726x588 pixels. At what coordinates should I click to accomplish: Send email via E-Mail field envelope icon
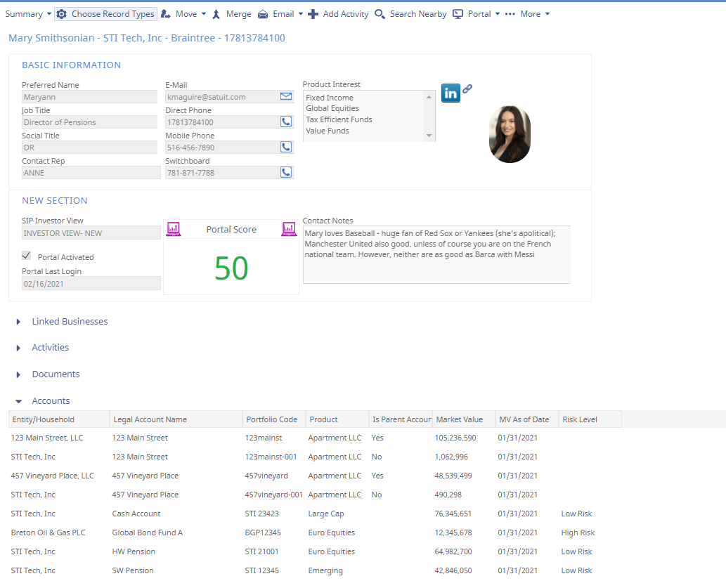point(286,96)
